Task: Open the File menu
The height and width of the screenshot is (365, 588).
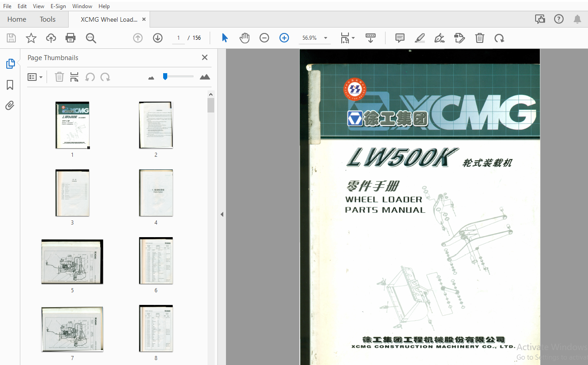Action: pos(7,6)
